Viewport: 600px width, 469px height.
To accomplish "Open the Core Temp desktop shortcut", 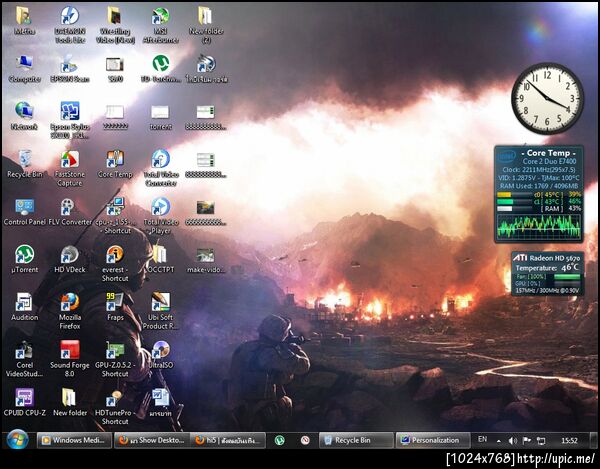I will tap(115, 164).
